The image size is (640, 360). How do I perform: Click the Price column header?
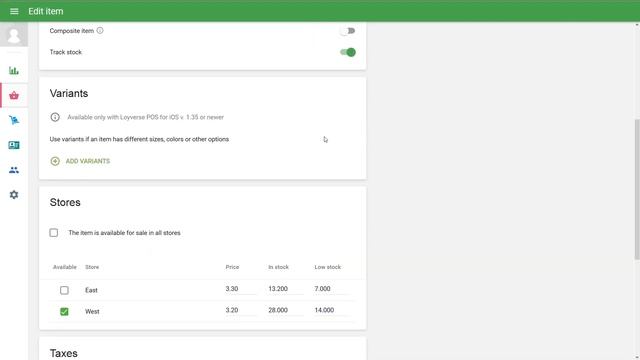click(x=232, y=267)
